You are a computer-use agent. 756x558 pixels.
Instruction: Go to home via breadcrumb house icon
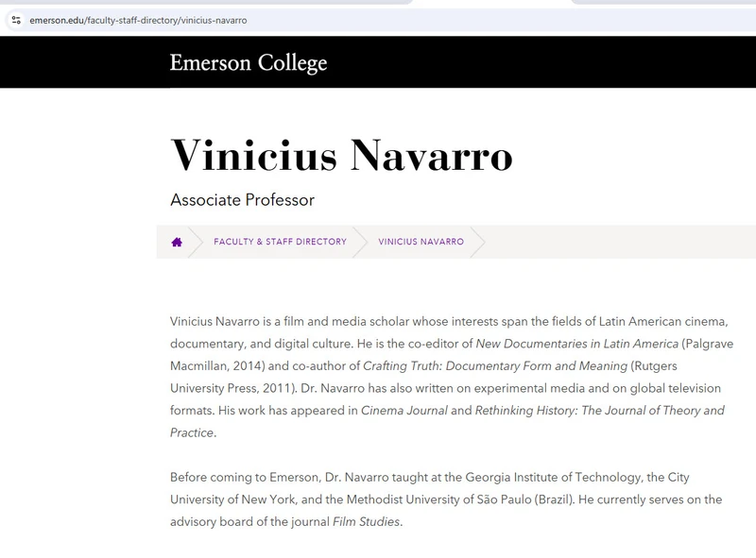click(x=177, y=242)
